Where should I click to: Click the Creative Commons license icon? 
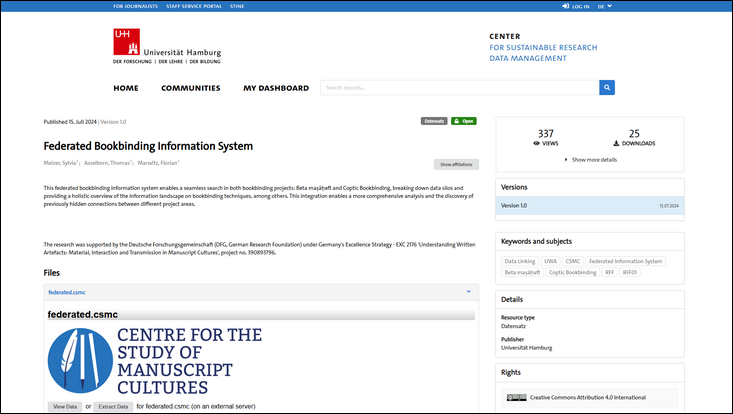point(516,397)
